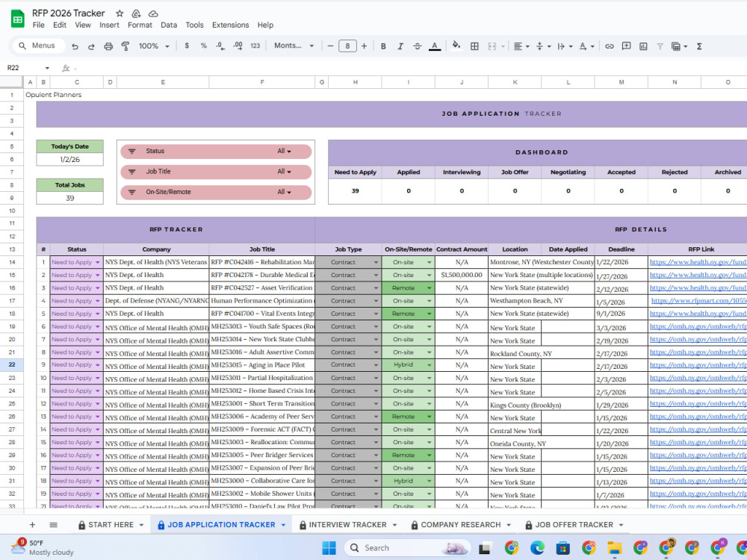Open the On-Site/Remote filter dropdown

click(x=284, y=192)
